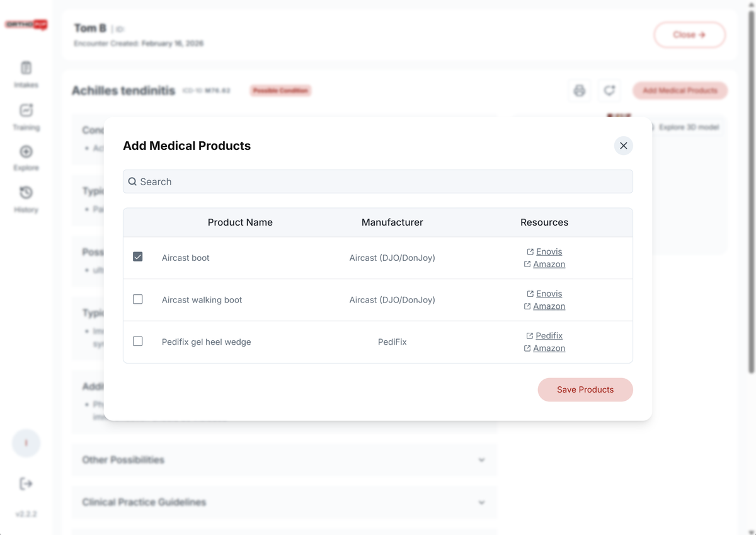Image resolution: width=756 pixels, height=535 pixels.
Task: Click the Save Products button
Action: coord(585,389)
